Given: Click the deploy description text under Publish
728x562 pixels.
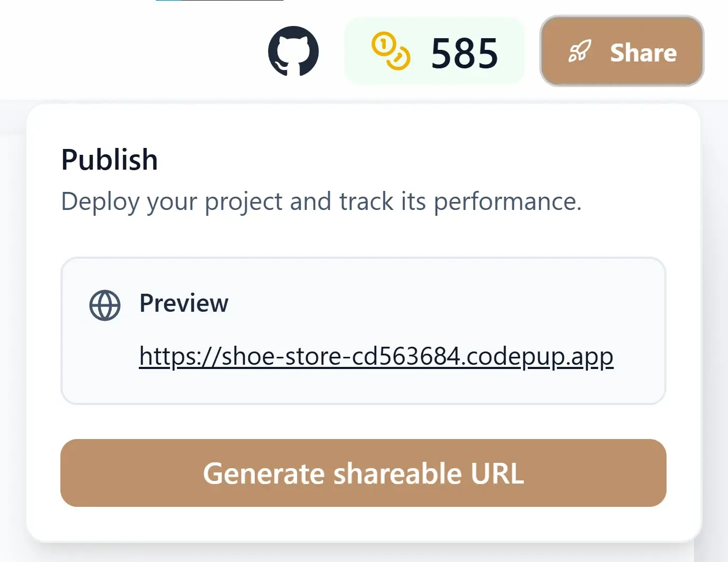Looking at the screenshot, I should tap(321, 201).
